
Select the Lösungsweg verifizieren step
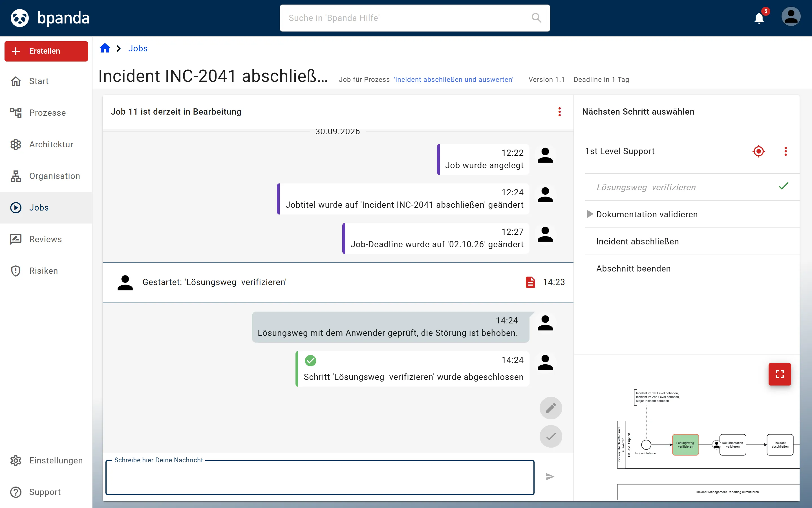pyautogui.click(x=692, y=187)
